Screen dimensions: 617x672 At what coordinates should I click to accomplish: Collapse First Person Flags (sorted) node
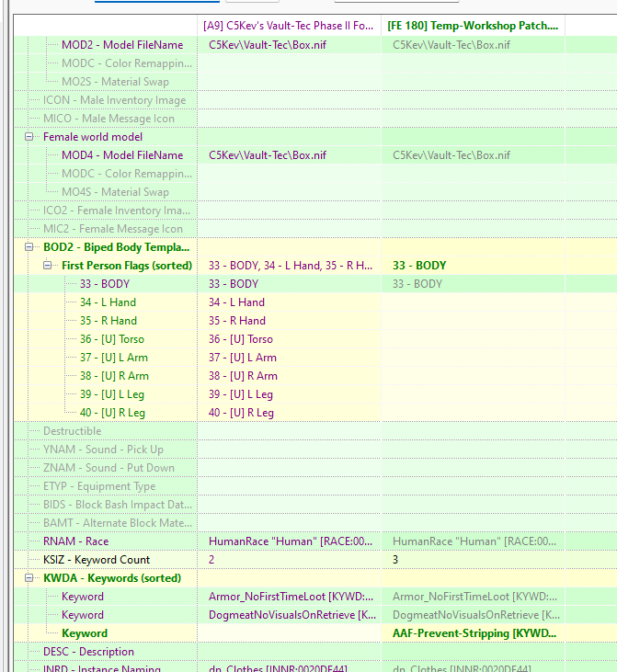(x=47, y=266)
